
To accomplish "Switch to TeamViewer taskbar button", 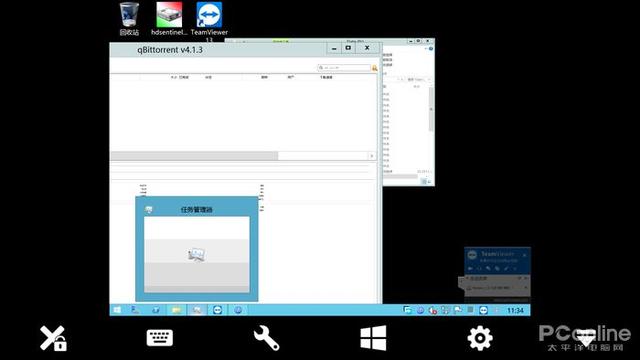I will click(x=218, y=310).
